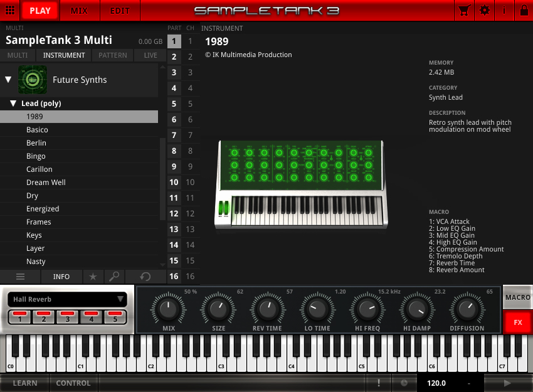Viewport: 533px width, 392px height.
Task: Click the favorites star icon
Action: (93, 277)
